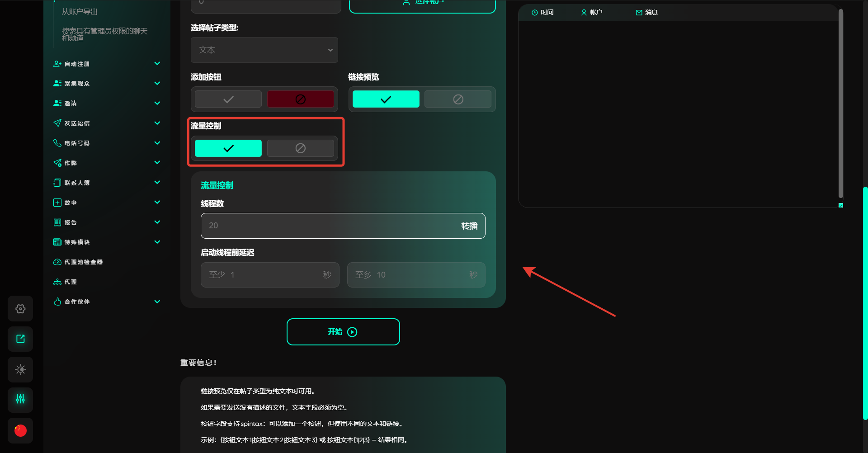
Task: Click the China flag language icon
Action: pos(20,430)
